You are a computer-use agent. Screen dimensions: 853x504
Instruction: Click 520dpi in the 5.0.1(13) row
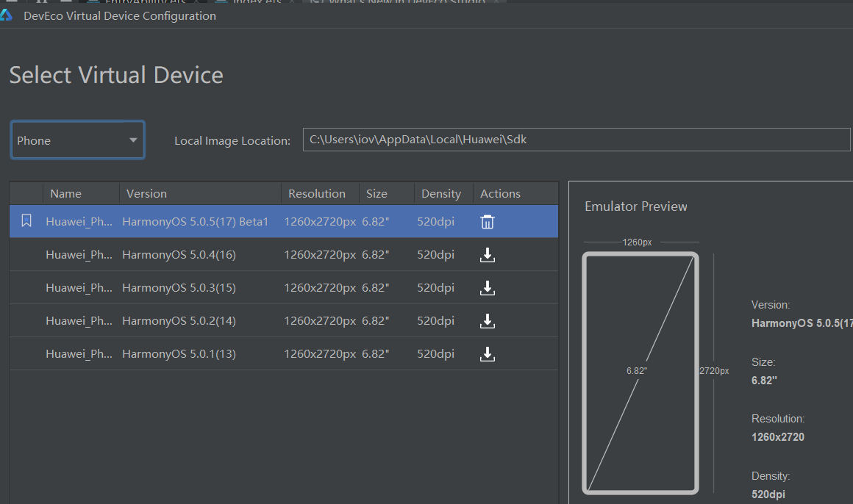[436, 354]
